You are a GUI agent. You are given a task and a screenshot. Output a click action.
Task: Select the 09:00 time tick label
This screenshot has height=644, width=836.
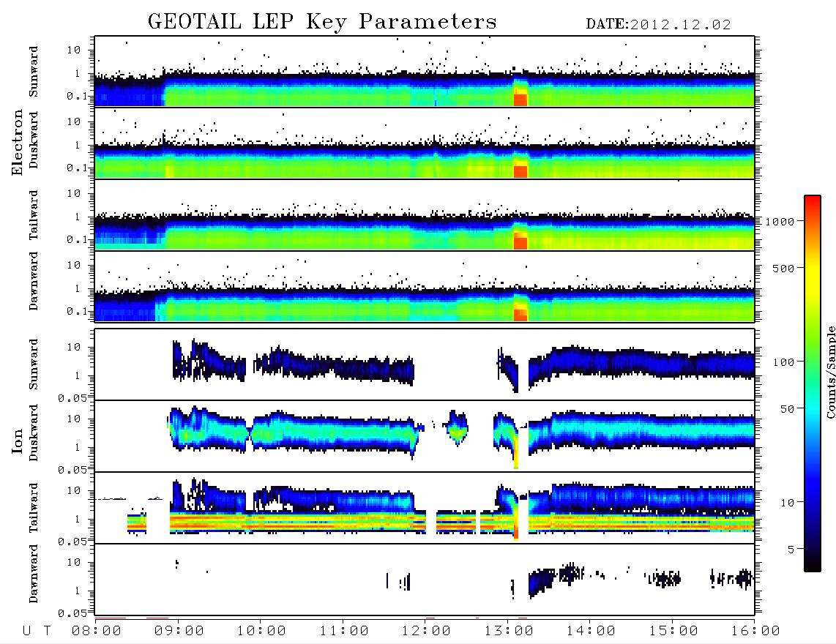click(x=179, y=632)
